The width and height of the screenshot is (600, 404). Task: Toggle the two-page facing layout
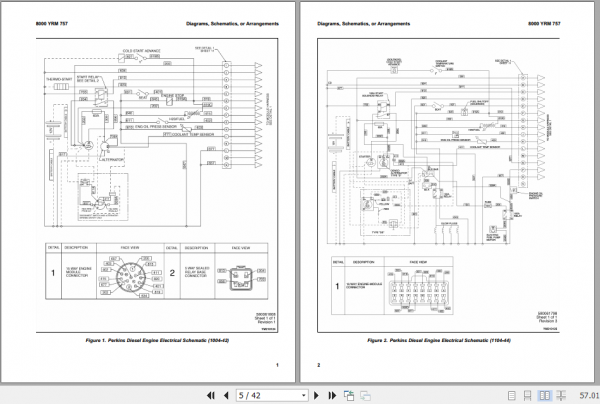tap(545, 396)
